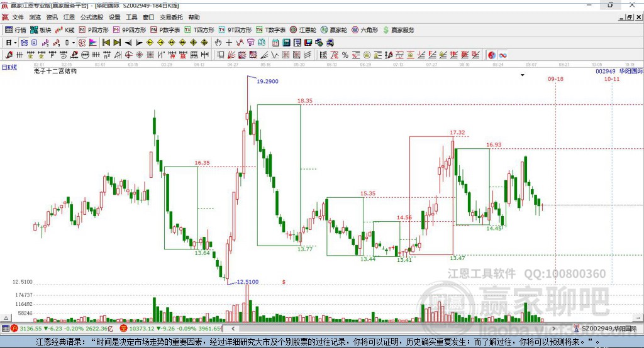Click the small black triangle above the chart
This screenshot has height=348, width=644.
[x=523, y=75]
